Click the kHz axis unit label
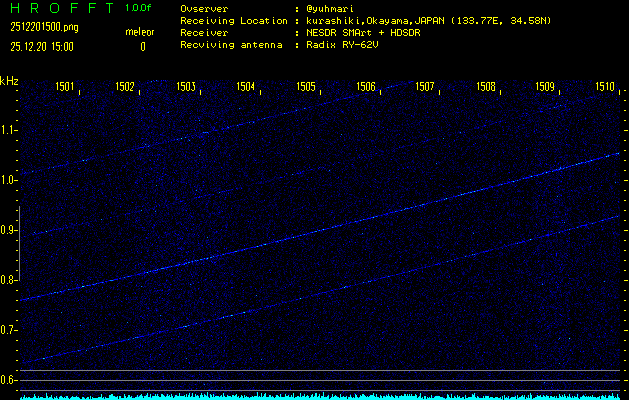Screen dimensions: 629x400 click(x=9, y=81)
